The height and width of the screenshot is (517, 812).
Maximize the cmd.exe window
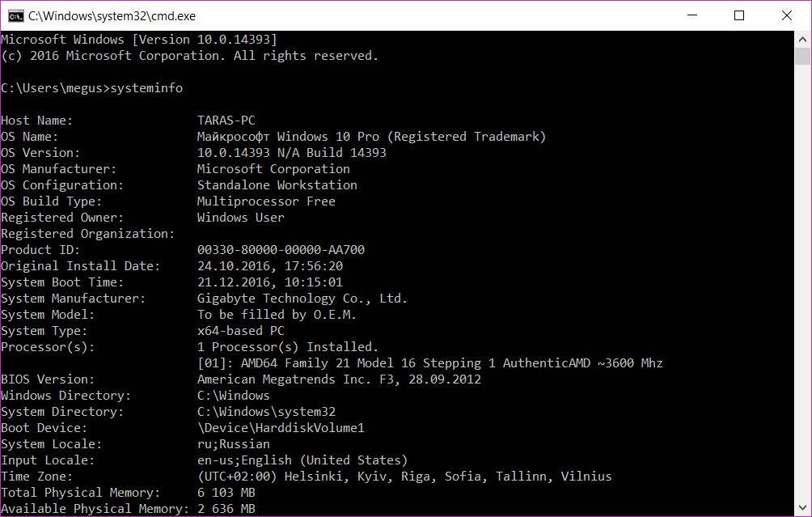739,15
